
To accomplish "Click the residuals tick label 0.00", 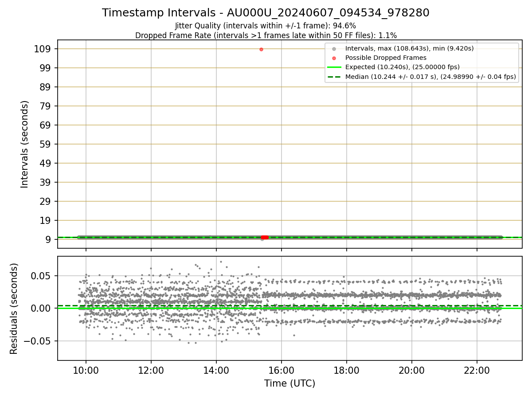I will (41, 308).
